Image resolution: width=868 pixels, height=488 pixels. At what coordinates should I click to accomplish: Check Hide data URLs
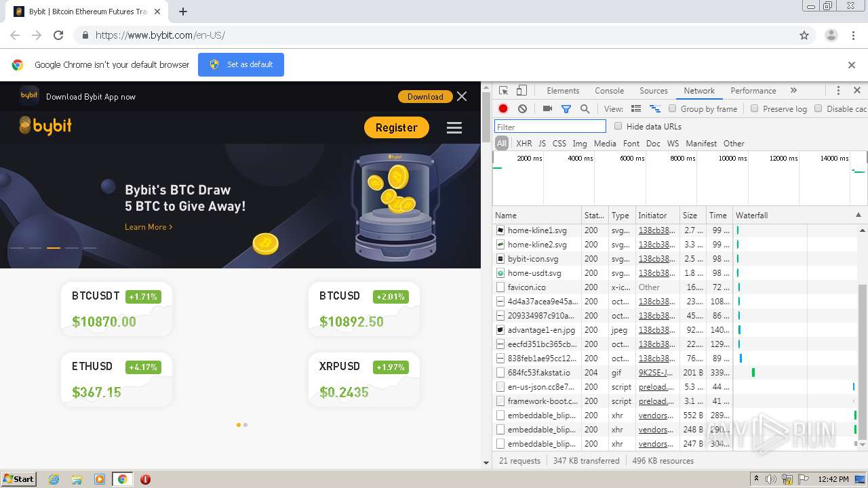pyautogui.click(x=618, y=126)
